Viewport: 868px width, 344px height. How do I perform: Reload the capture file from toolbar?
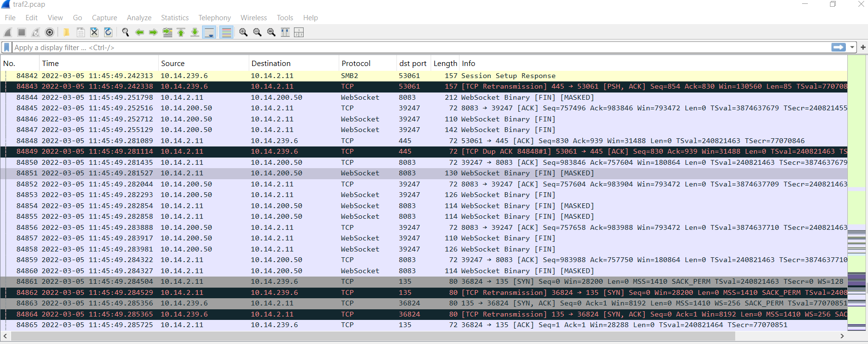pos(108,32)
